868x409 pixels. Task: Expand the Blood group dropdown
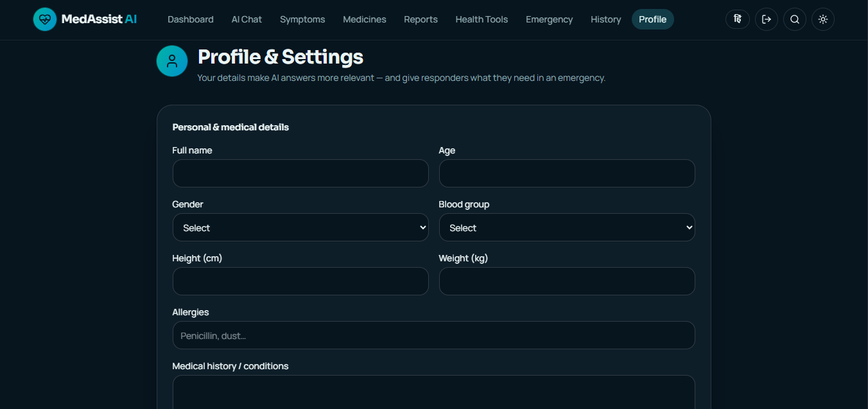(x=567, y=227)
